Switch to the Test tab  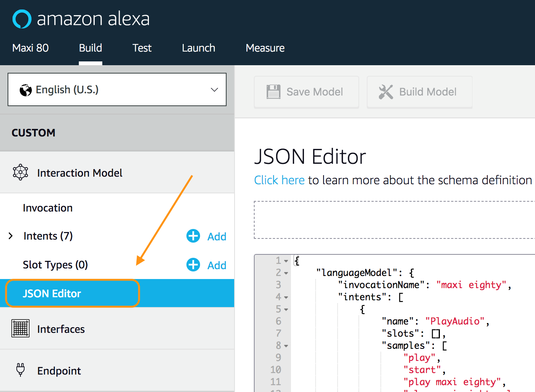tap(142, 48)
